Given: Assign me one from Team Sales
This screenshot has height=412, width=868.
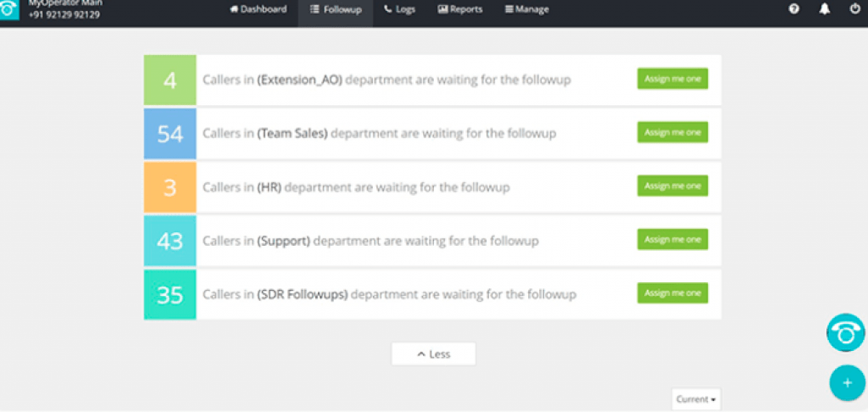Looking at the screenshot, I should pyautogui.click(x=672, y=132).
